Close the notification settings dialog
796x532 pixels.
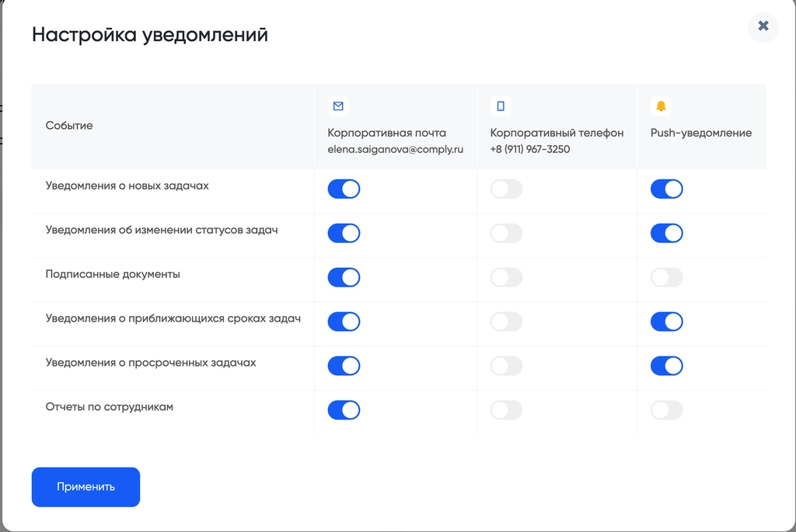[x=763, y=26]
